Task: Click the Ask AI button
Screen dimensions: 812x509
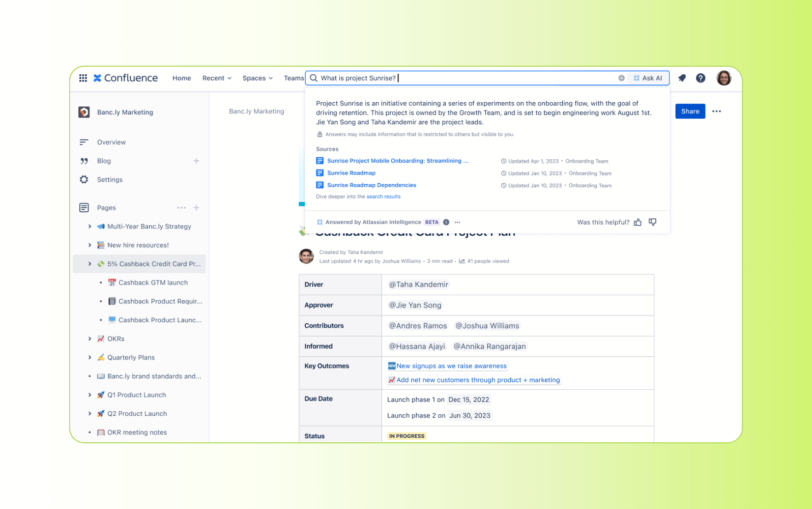Action: tap(648, 78)
